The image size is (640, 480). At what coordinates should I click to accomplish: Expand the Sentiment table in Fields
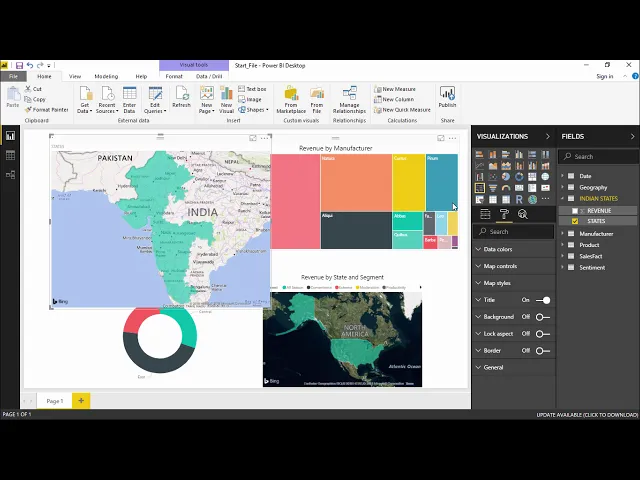click(x=562, y=267)
